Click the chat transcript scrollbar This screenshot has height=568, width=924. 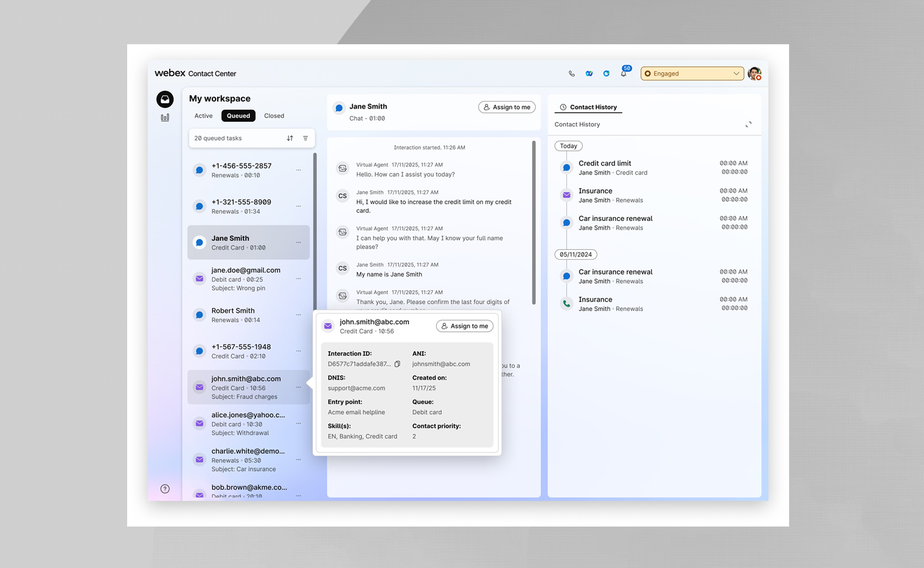tap(533, 221)
